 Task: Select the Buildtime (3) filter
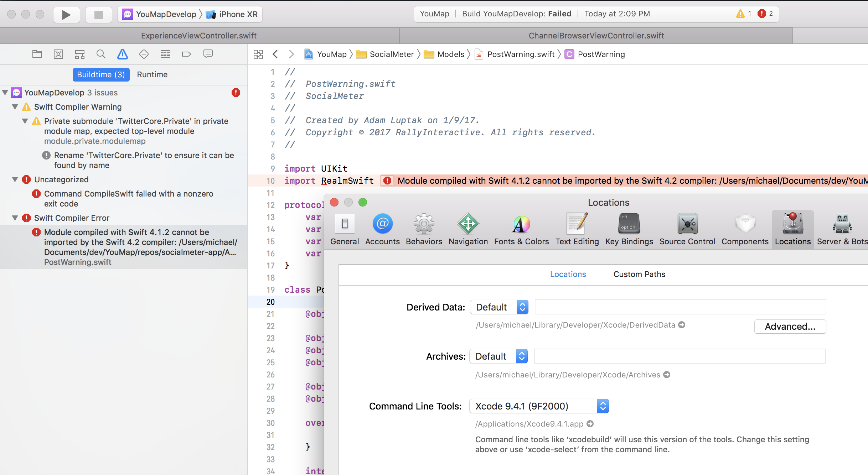click(x=101, y=74)
